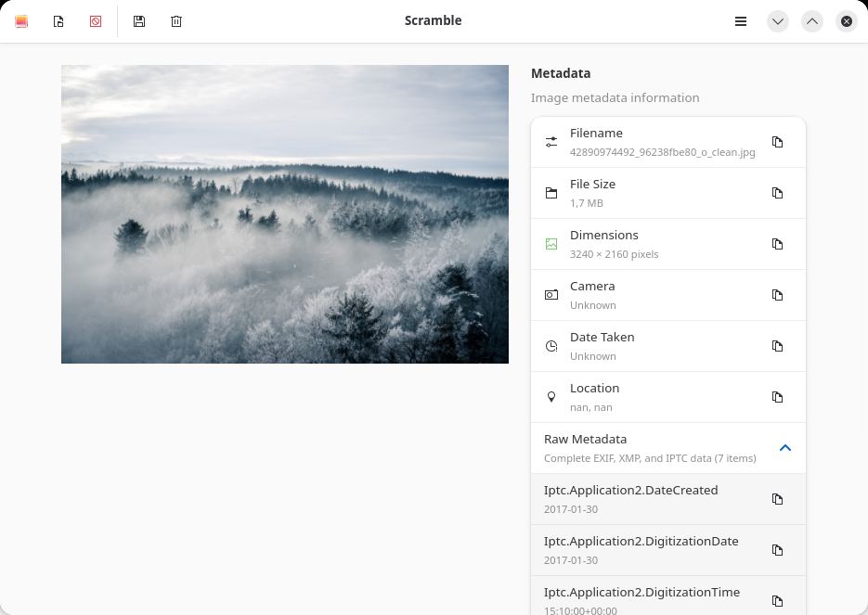Click the 'nan, nan' location value
868x615 pixels.
[591, 407]
